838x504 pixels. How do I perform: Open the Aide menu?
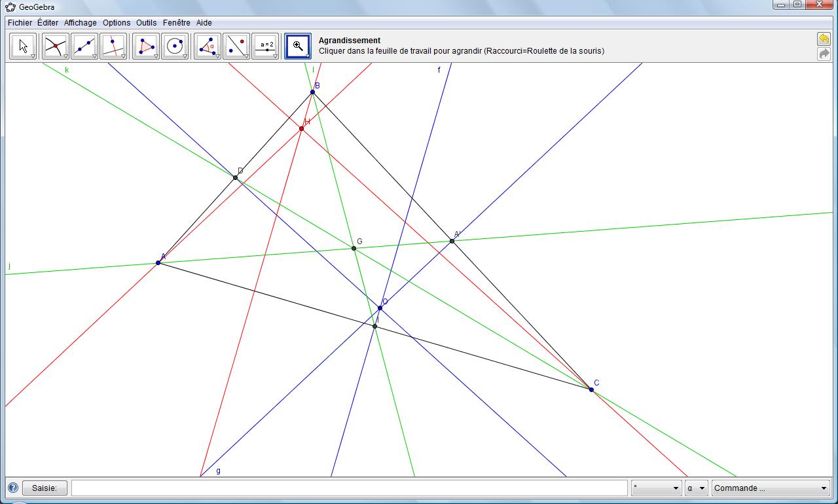204,22
